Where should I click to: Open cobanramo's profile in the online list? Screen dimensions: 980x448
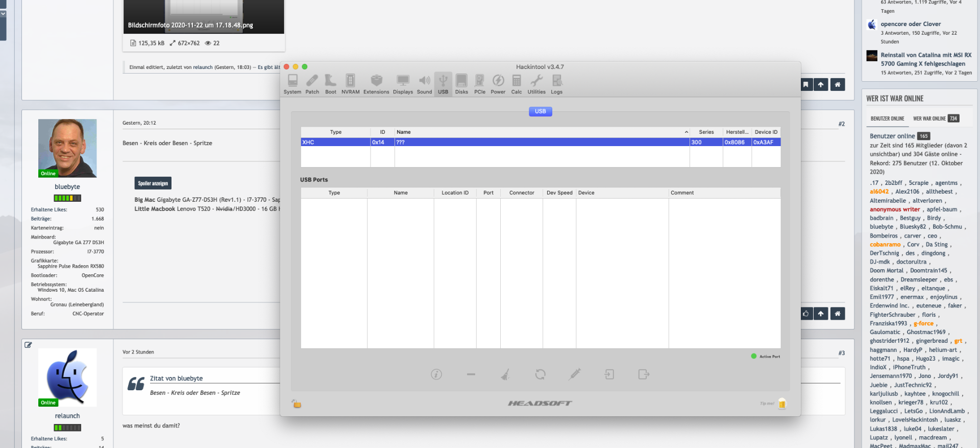coord(885,245)
